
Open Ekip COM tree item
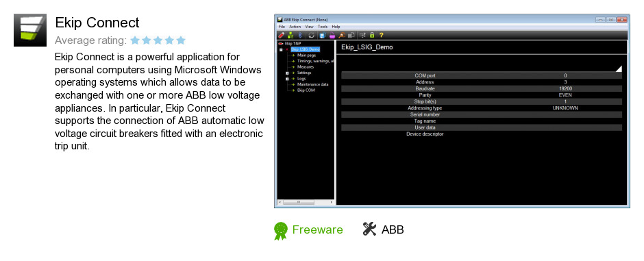click(x=306, y=90)
